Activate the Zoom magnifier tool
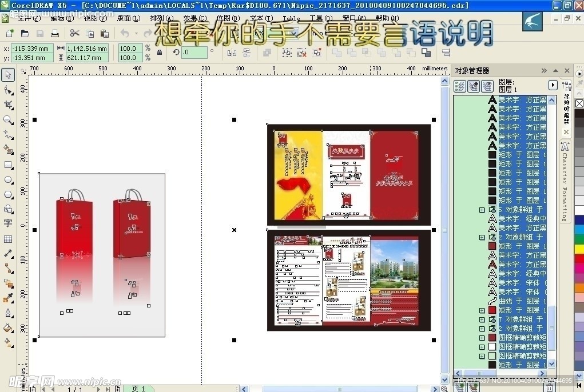 [8, 120]
